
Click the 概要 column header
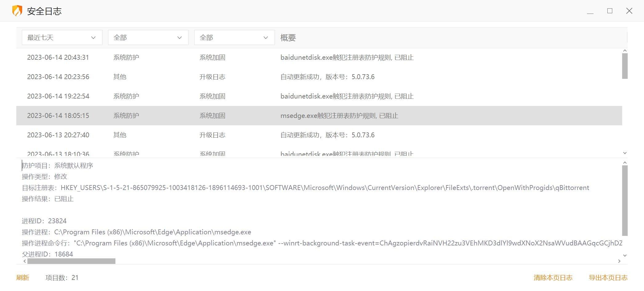coord(288,38)
